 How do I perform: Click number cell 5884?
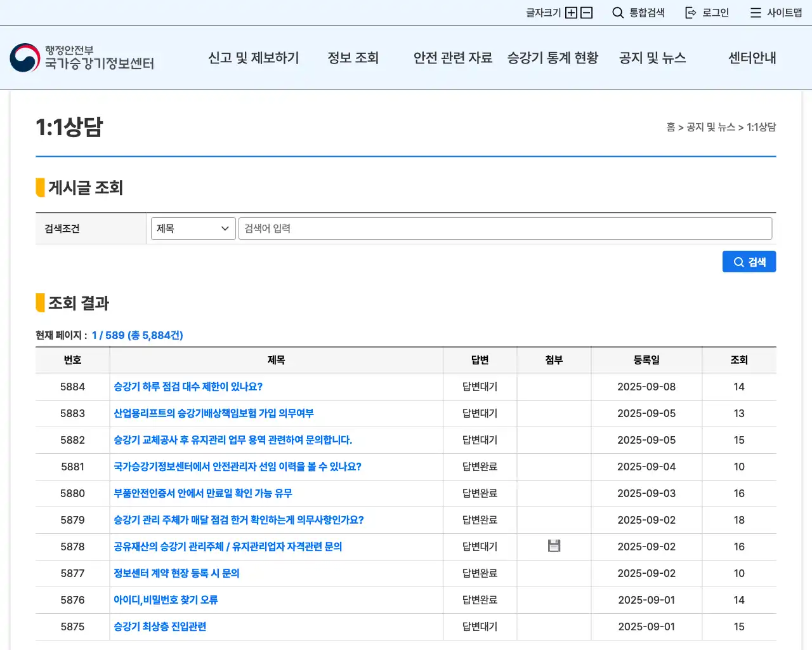coord(72,387)
